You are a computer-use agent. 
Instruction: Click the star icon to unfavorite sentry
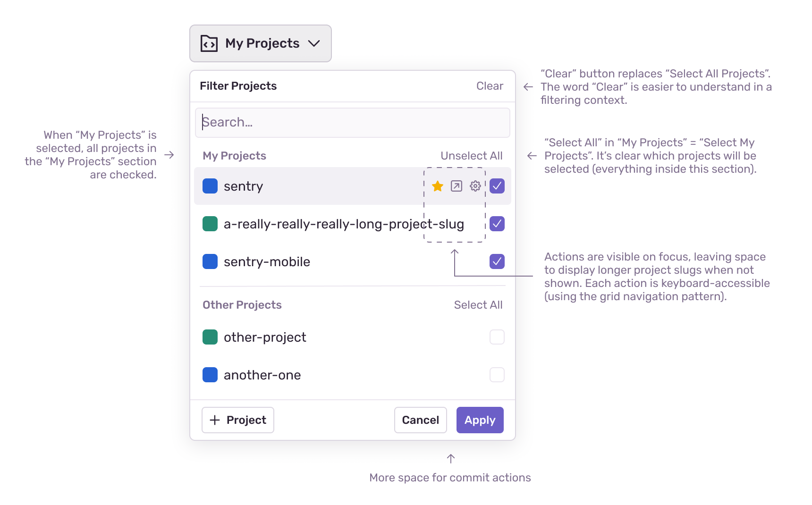click(x=437, y=186)
